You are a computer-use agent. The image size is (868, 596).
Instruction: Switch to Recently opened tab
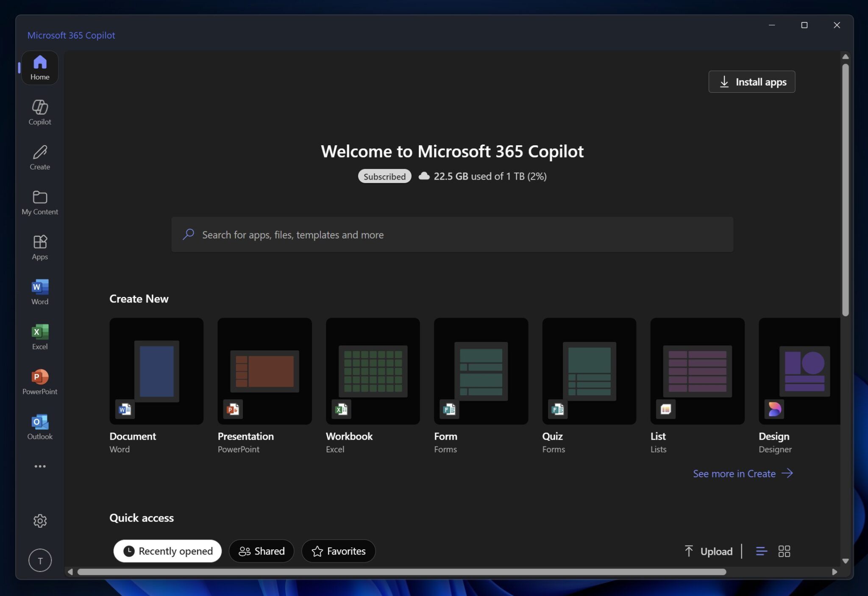pyautogui.click(x=167, y=551)
